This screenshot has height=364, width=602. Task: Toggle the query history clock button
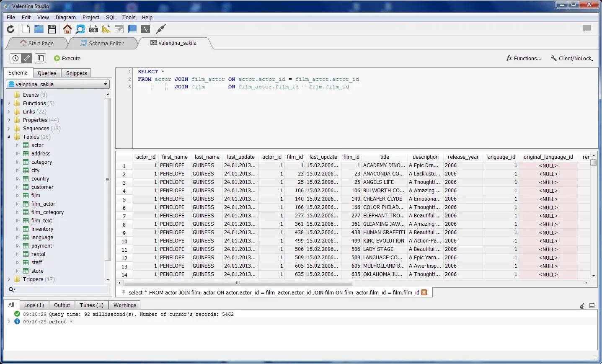tap(16, 58)
